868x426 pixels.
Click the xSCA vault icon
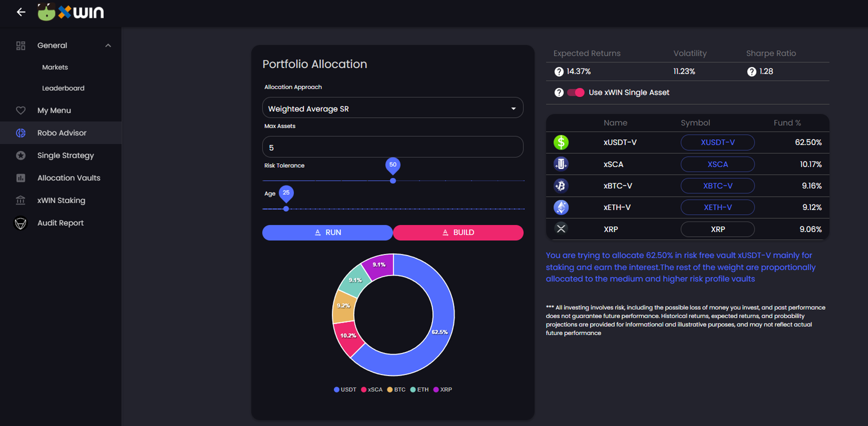(561, 164)
